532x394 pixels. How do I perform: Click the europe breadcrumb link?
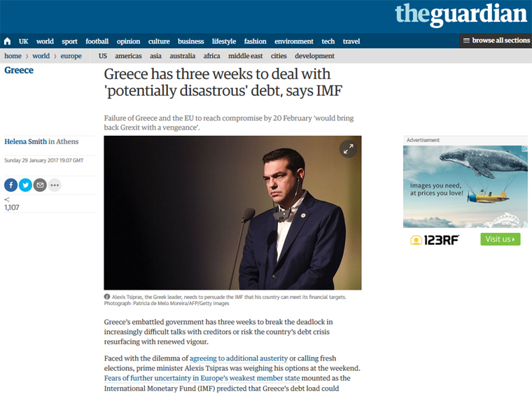(71, 56)
